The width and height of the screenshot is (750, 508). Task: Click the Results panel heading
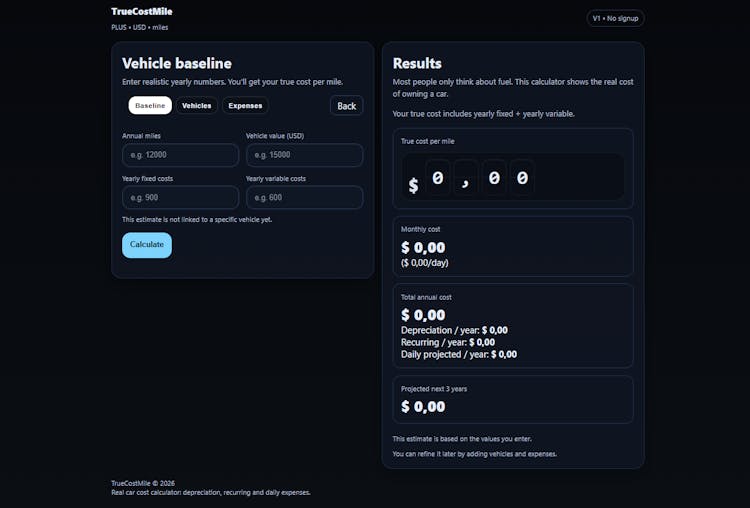[417, 63]
